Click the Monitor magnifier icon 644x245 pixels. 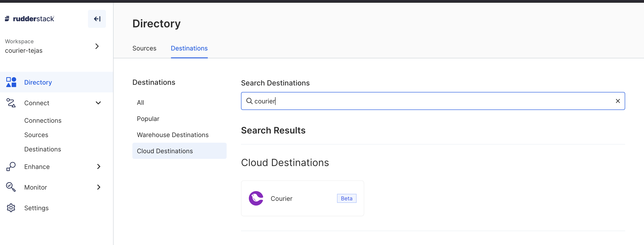11,187
